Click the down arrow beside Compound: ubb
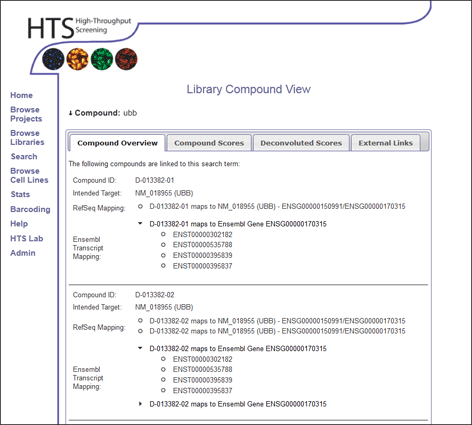Screen dimensions: 472x425 (x=70, y=113)
